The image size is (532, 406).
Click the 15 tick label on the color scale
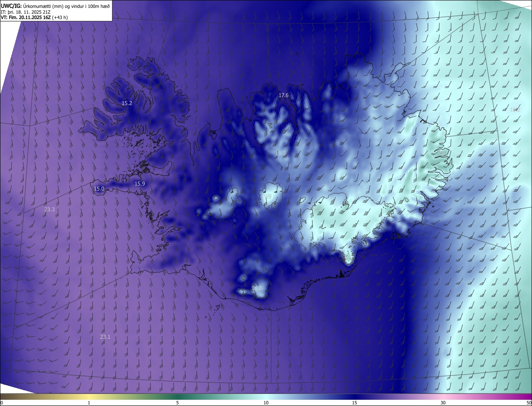[355, 403]
